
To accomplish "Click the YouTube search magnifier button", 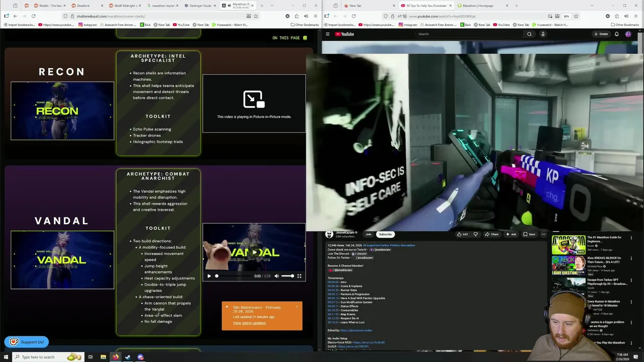I will (x=529, y=34).
